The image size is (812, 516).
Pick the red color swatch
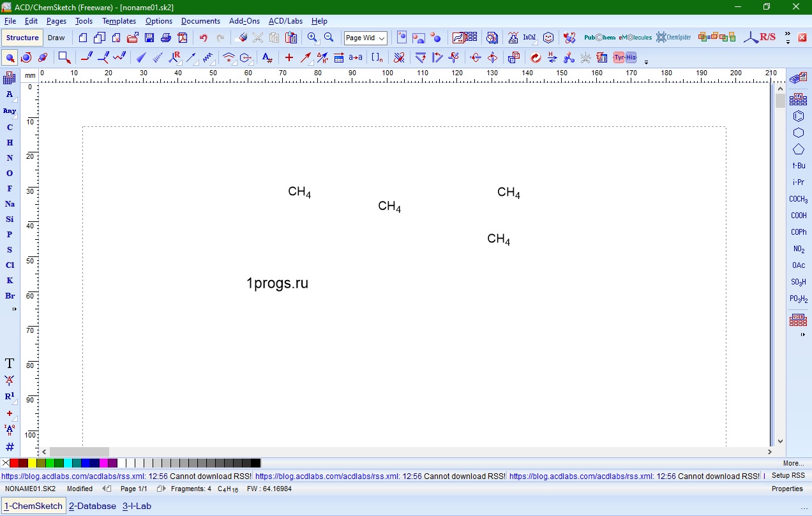14,463
